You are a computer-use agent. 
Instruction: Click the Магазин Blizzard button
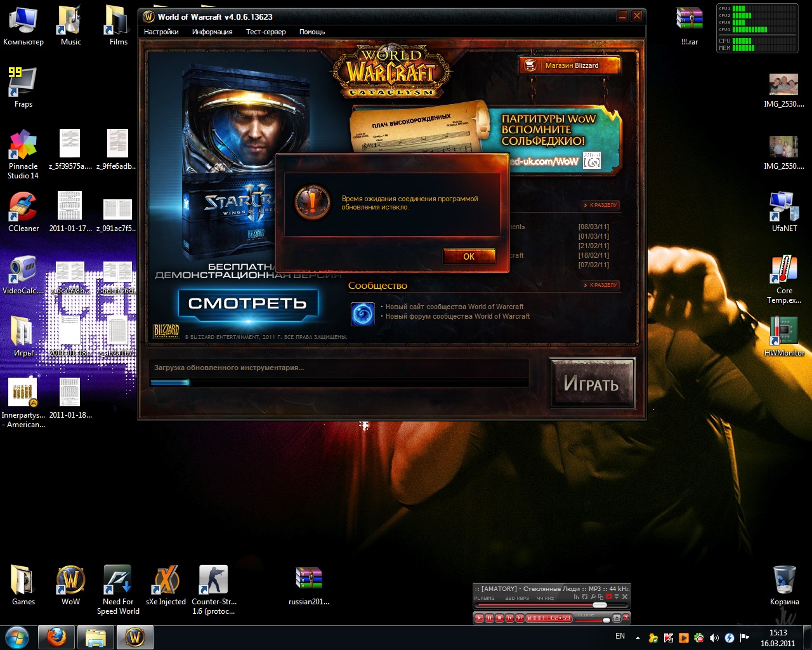pyautogui.click(x=570, y=65)
